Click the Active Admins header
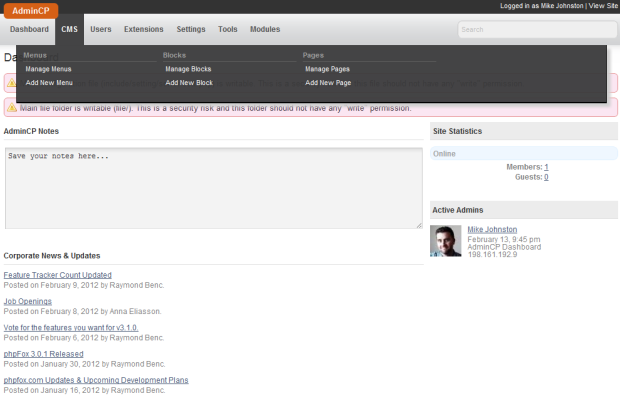The width and height of the screenshot is (620, 396). point(524,210)
